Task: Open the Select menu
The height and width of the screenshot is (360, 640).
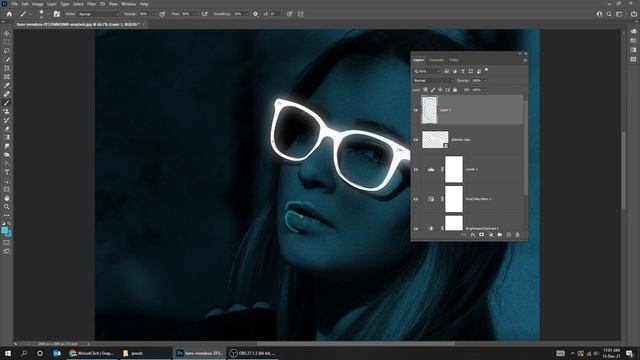Action: (78, 4)
